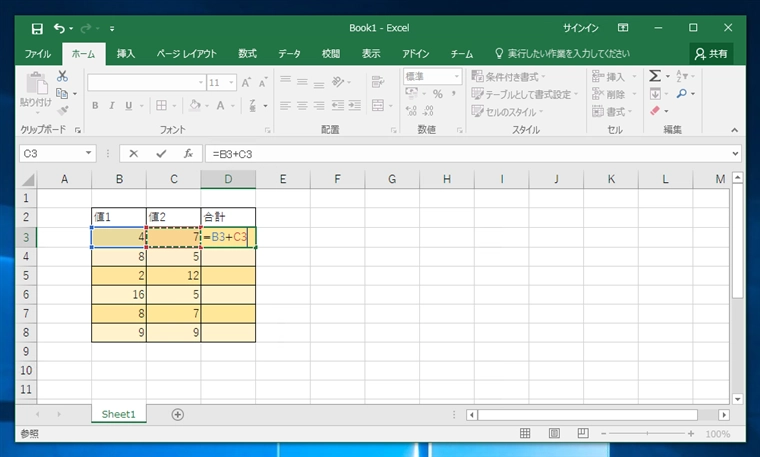Open テーブルとして書式設定 dropdown
760x457 pixels.
point(525,94)
